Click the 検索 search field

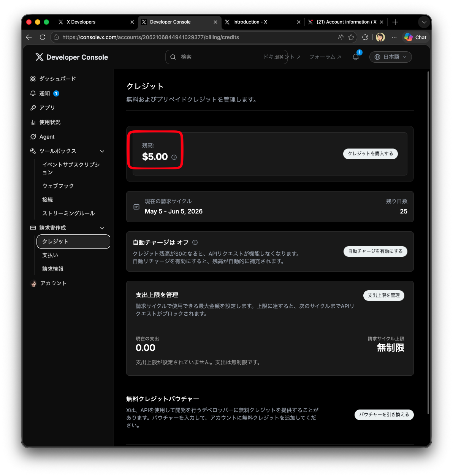click(226, 57)
